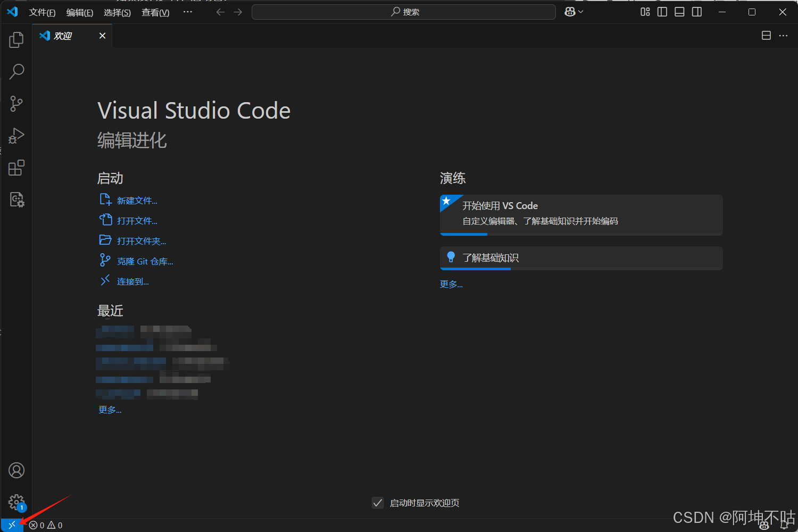Click the remote window icon in status bar

pos(12,525)
